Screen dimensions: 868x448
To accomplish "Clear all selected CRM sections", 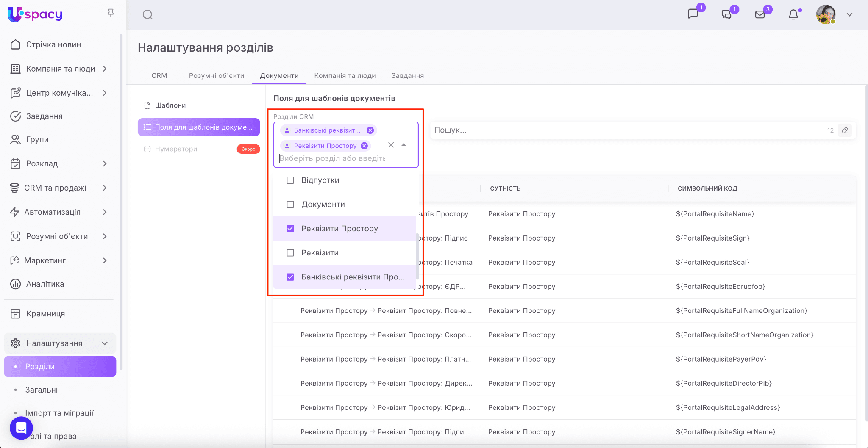I will [391, 145].
